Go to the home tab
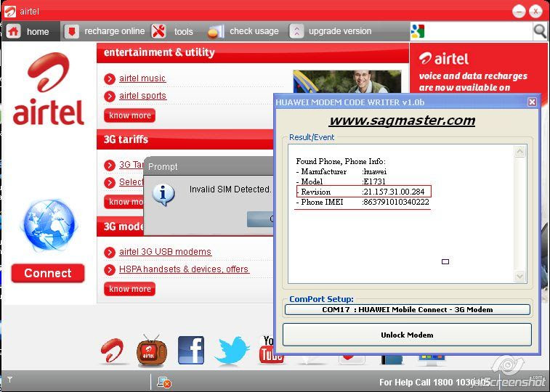The width and height of the screenshot is (550, 392). pos(31,31)
